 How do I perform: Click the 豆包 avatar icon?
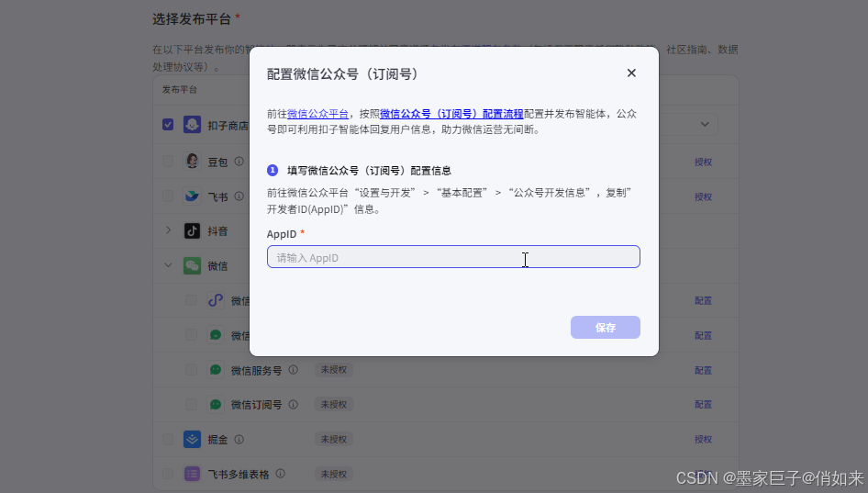[x=192, y=162]
